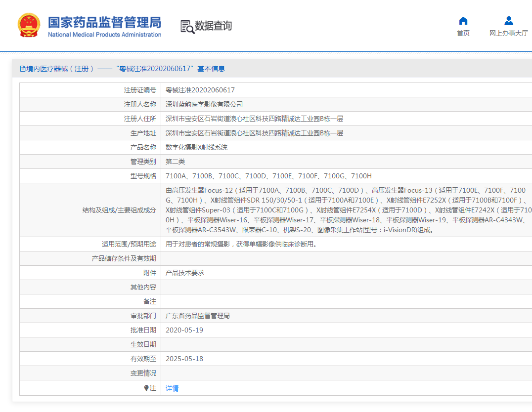Click 深圳蓝韵医学影像有限公司 cell

[204, 104]
